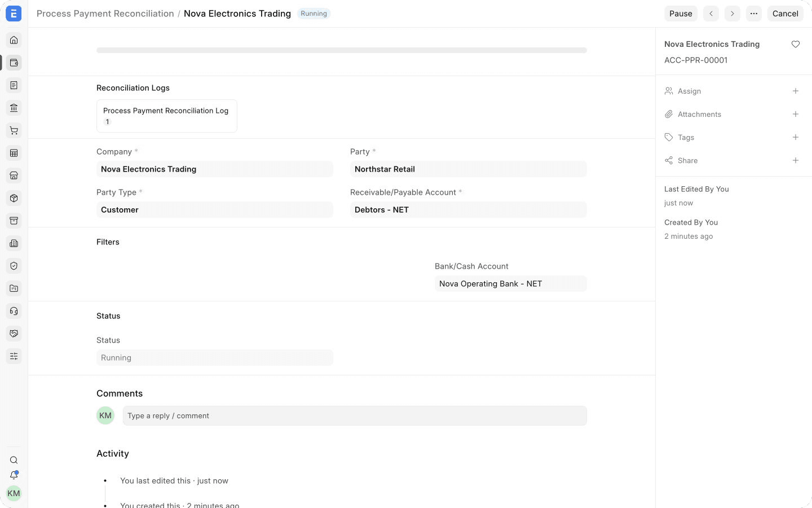This screenshot has height=508, width=812.
Task: Go to the next document
Action: click(732, 14)
